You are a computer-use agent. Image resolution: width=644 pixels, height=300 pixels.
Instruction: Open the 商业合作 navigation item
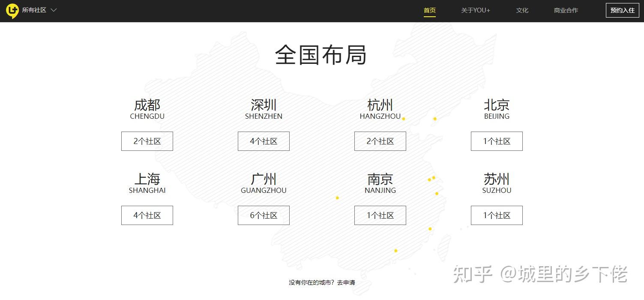[x=566, y=10]
